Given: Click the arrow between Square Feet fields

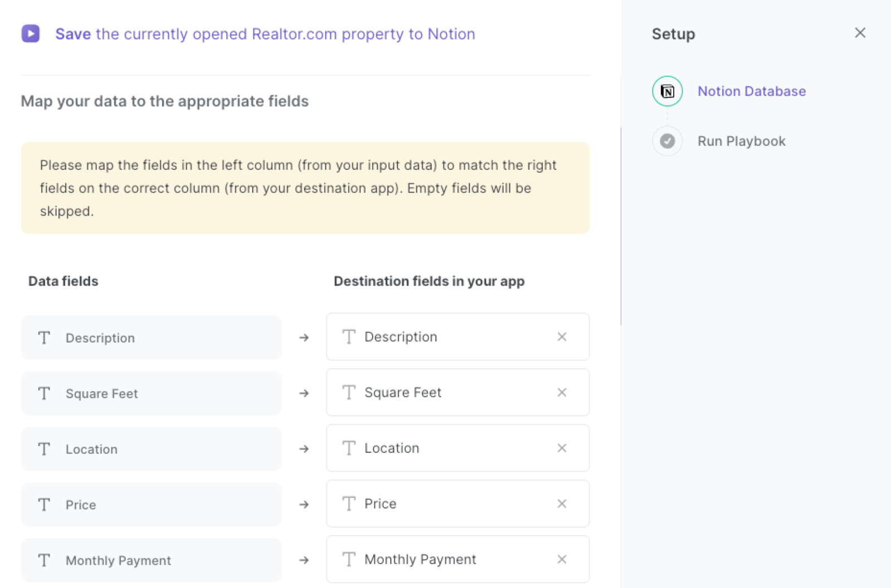Looking at the screenshot, I should click(x=304, y=393).
